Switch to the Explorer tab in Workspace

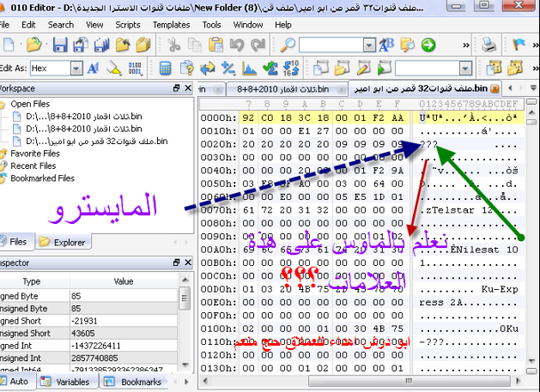63,242
